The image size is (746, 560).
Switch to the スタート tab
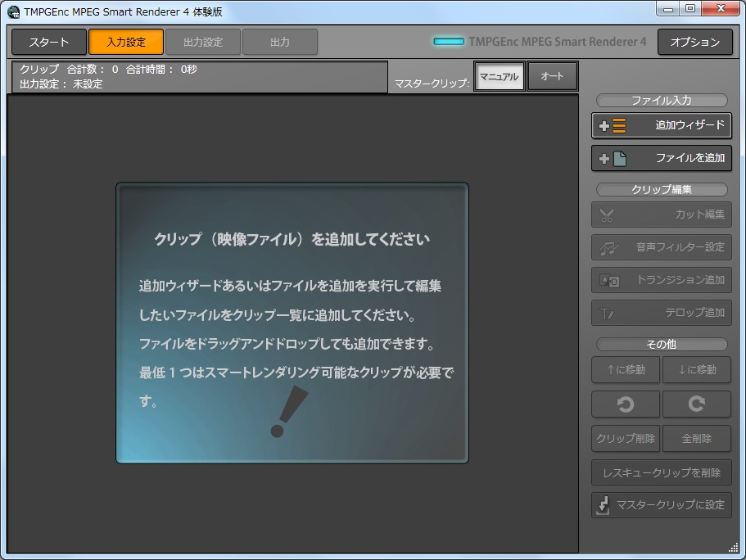(x=47, y=41)
